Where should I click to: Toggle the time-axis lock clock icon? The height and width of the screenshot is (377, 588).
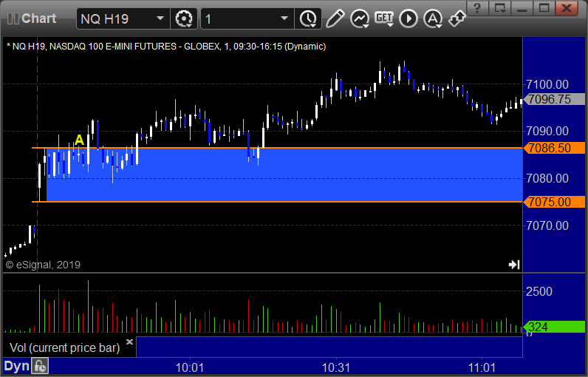(40, 366)
